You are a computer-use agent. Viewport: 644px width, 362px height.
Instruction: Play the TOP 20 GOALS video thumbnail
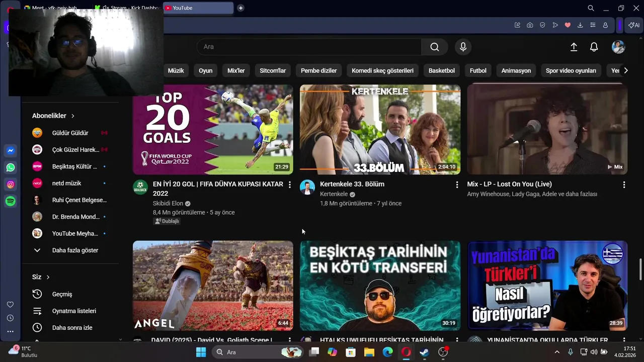click(x=213, y=130)
